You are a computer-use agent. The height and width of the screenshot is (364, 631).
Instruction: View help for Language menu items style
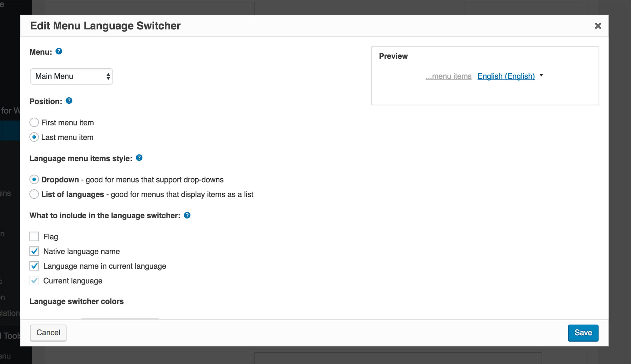pyautogui.click(x=139, y=158)
